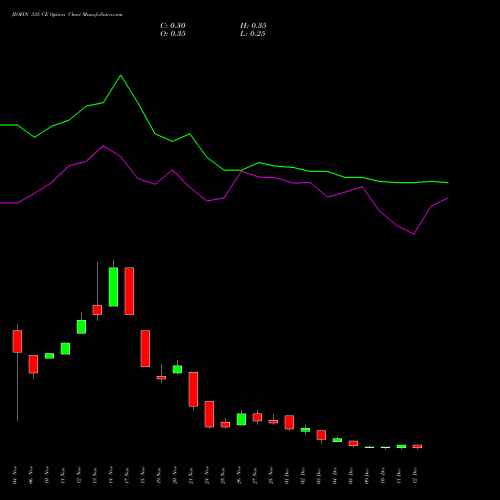Screen dimensions: 500x500
Task: Click the low value 'L: 0.25'
Action: pos(253,34)
